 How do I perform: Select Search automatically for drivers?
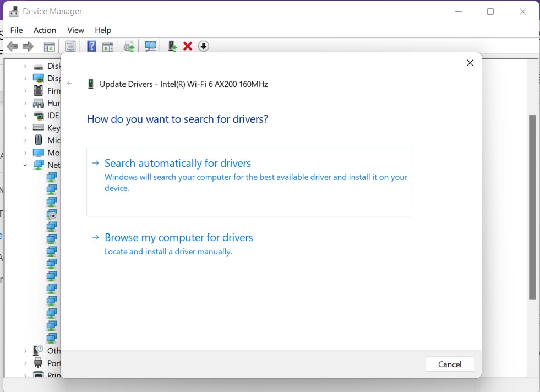tap(177, 163)
